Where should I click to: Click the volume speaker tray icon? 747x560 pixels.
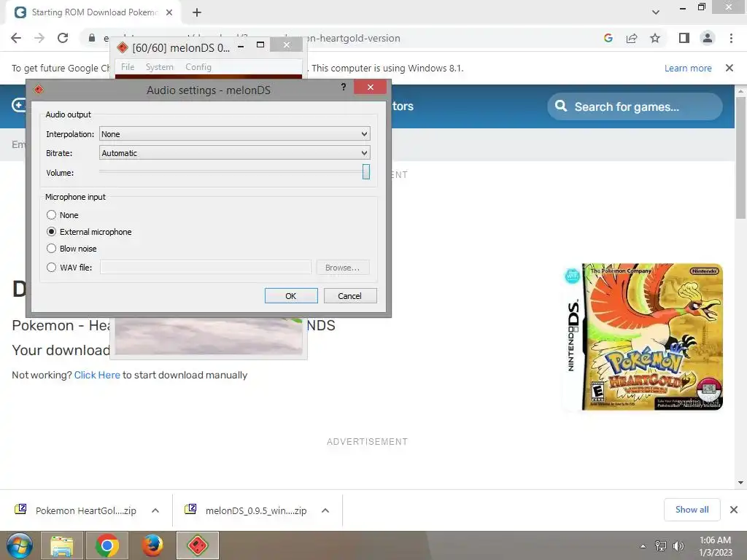(x=678, y=545)
